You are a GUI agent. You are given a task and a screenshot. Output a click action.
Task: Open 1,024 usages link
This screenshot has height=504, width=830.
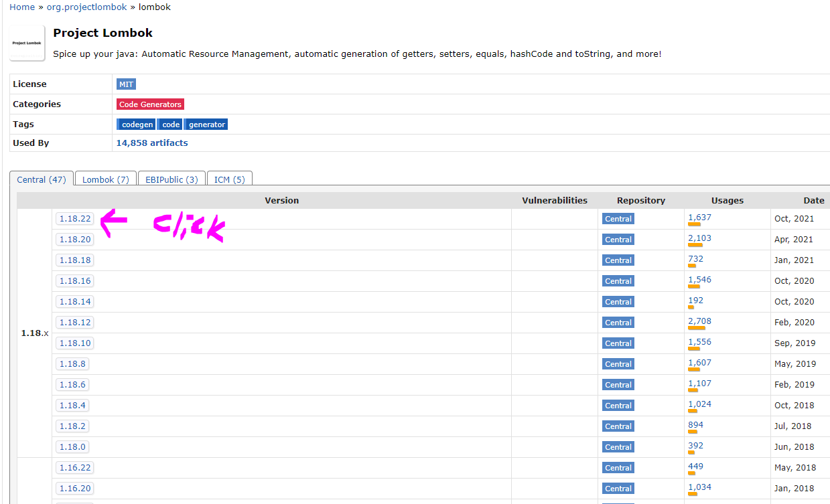[699, 404]
